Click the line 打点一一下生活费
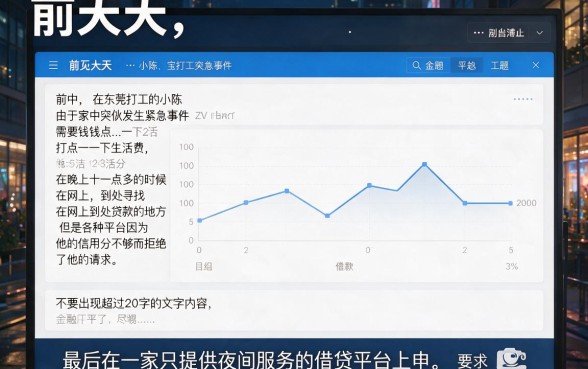 (x=102, y=148)
